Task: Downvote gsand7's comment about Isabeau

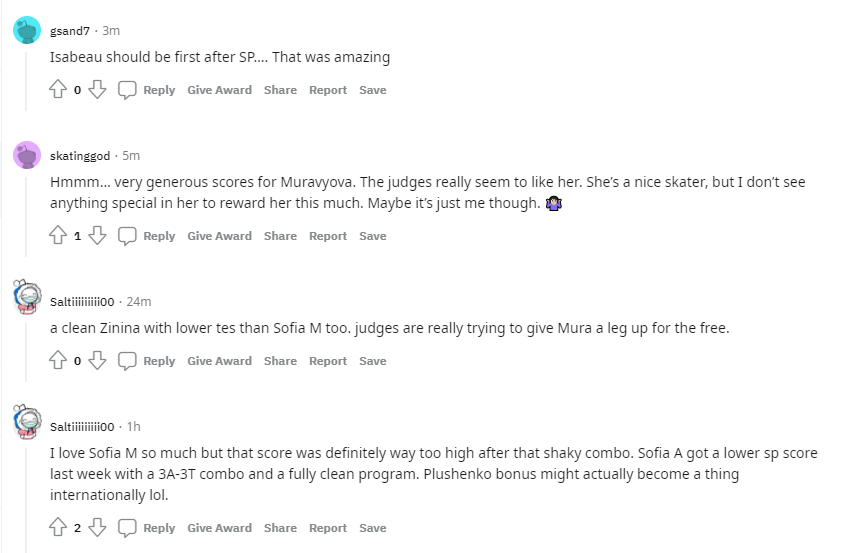Action: tap(97, 90)
